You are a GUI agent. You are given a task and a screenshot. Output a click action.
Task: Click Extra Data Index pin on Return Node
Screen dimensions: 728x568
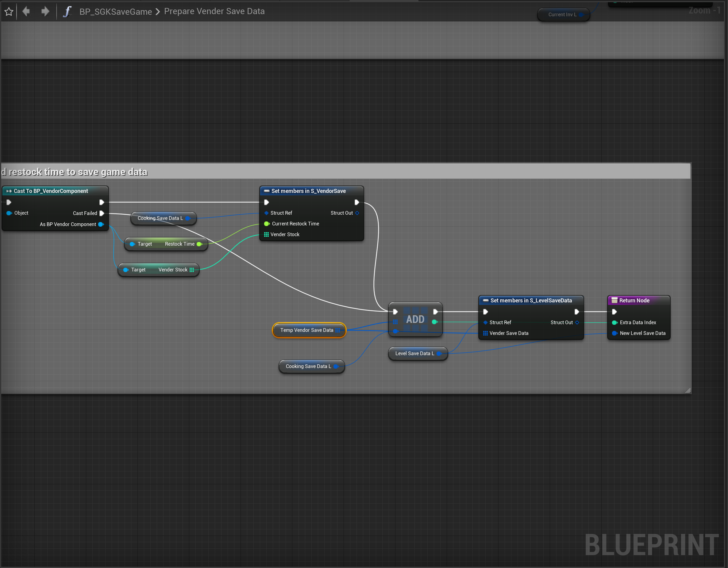[614, 323]
